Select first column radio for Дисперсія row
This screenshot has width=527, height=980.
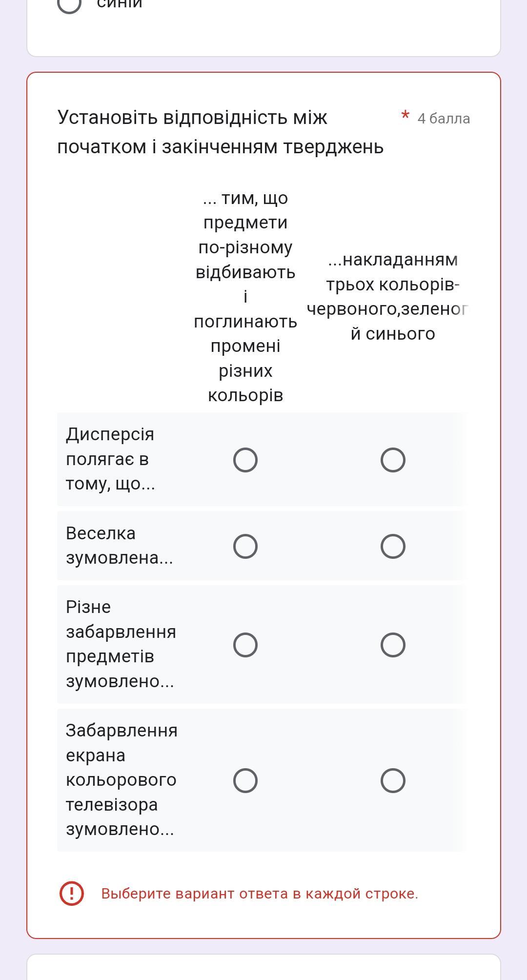[245, 460]
